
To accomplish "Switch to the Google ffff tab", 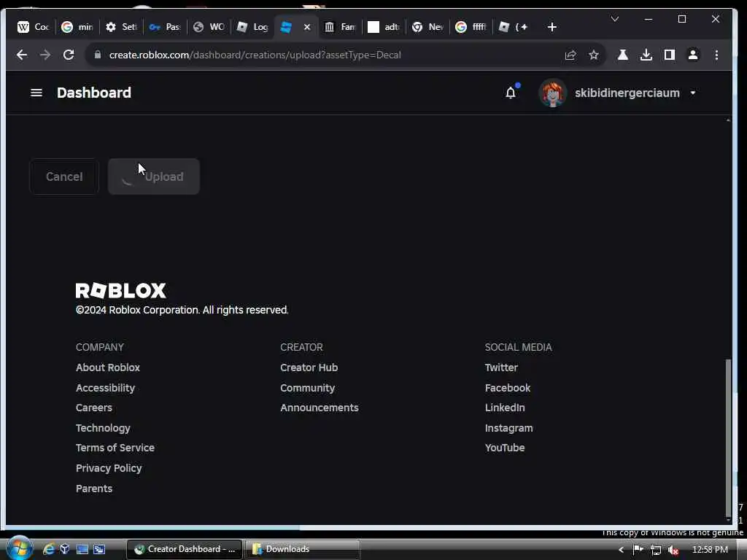I will 471,27.
